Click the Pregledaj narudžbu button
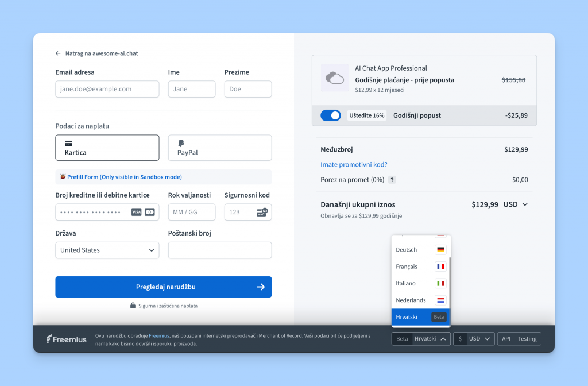588x386 pixels. (x=163, y=287)
